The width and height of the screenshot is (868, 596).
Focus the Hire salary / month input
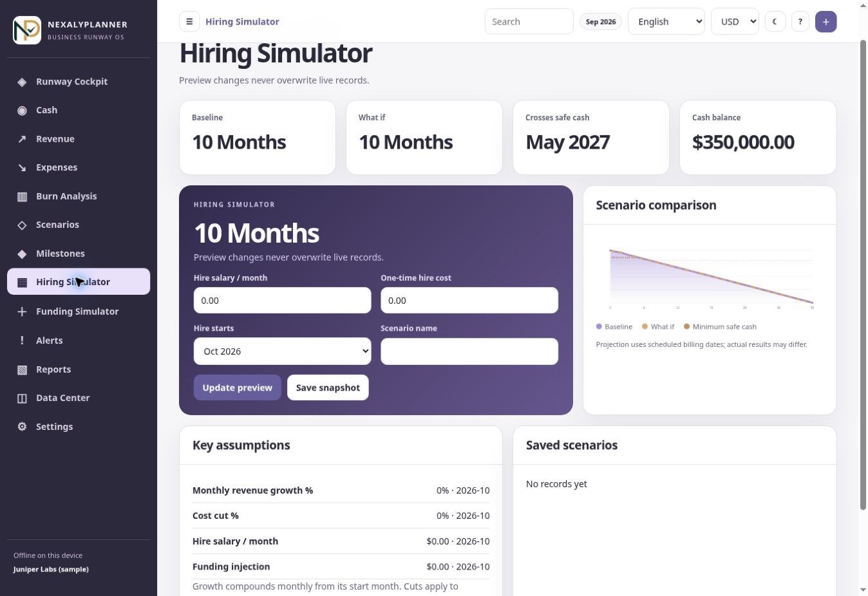click(x=283, y=301)
